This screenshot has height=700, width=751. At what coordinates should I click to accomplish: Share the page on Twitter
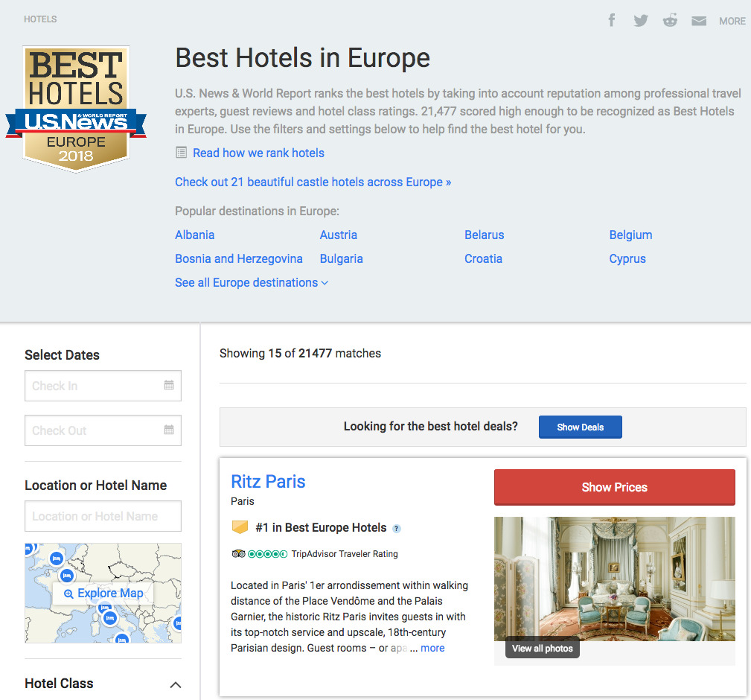click(640, 21)
